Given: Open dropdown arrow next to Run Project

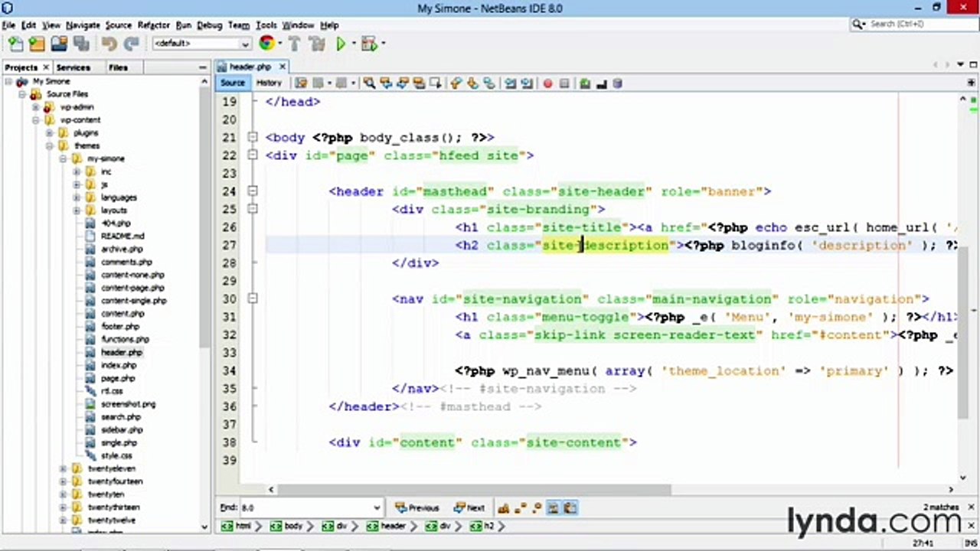Looking at the screenshot, I should [x=353, y=44].
